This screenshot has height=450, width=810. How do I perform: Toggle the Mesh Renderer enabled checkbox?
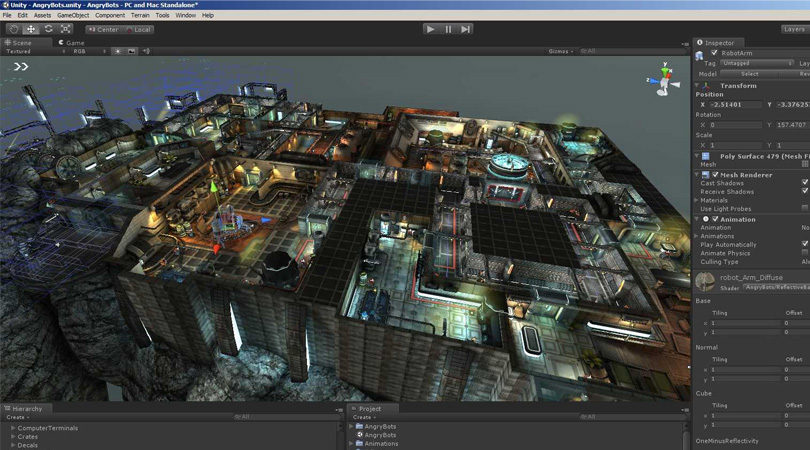point(715,175)
